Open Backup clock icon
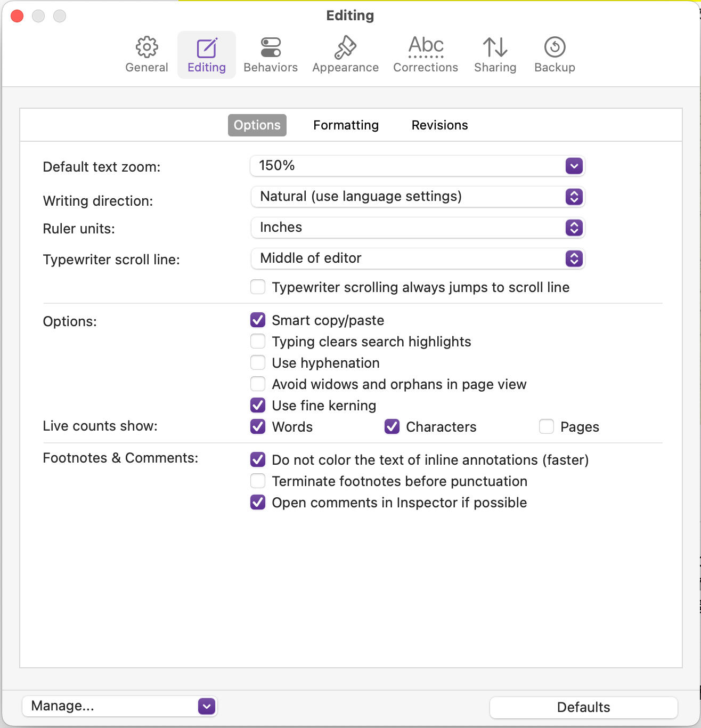 (x=555, y=47)
